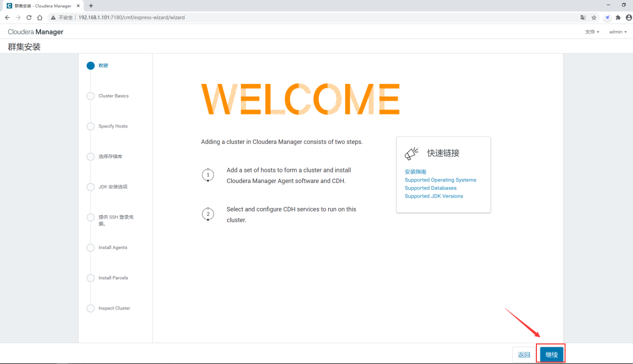Viewport: 633px width, 364px height.
Task: Select the 提供 SSH 登录凭据 step
Action: [x=111, y=220]
